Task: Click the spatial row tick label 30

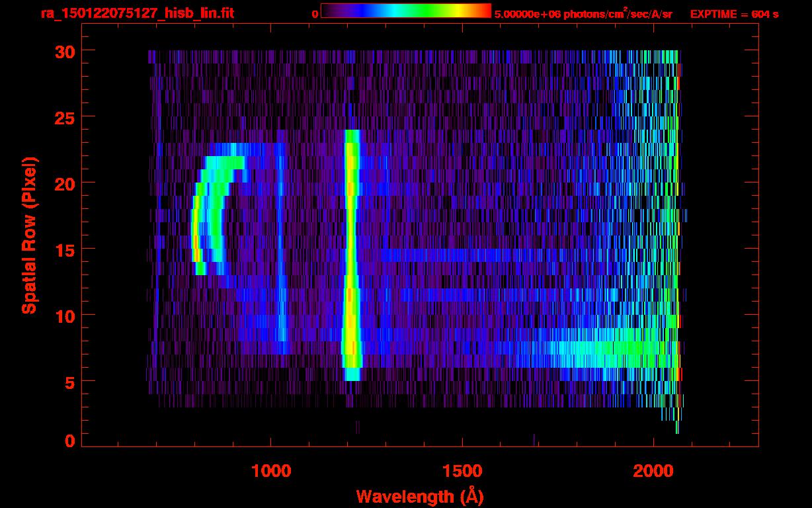Action: pyautogui.click(x=64, y=51)
